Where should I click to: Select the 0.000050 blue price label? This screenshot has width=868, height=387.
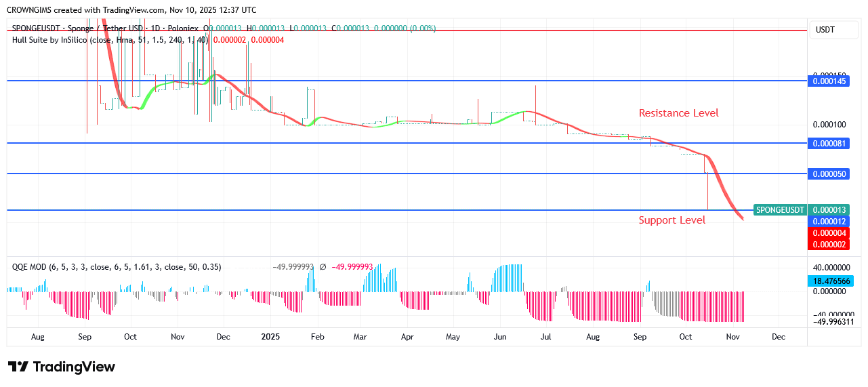click(829, 174)
